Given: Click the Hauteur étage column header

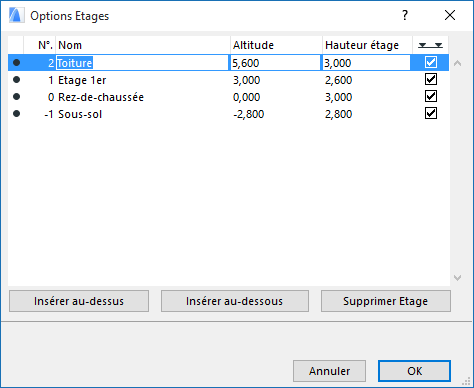Looking at the screenshot, I should 367,45.
